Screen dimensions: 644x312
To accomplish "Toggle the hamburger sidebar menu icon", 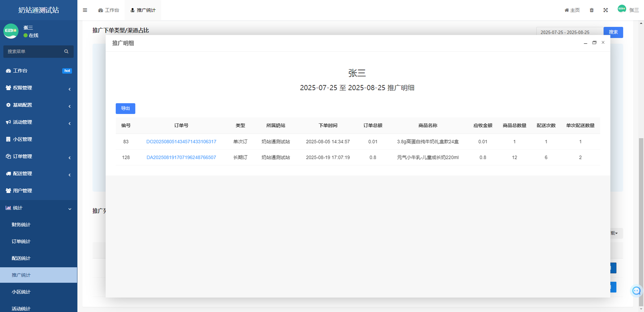I will coord(85,10).
